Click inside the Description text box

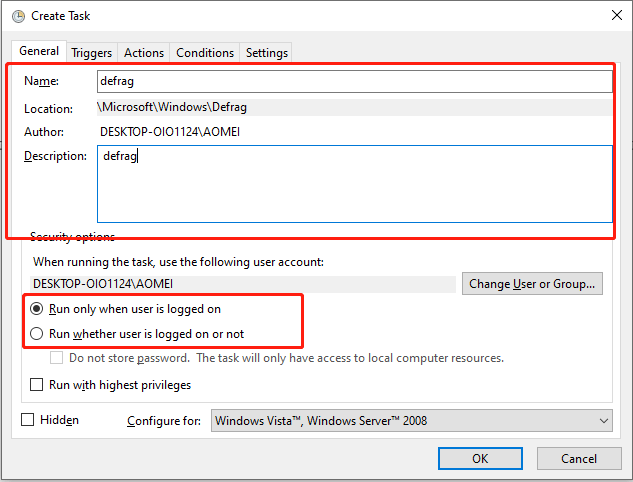354,184
